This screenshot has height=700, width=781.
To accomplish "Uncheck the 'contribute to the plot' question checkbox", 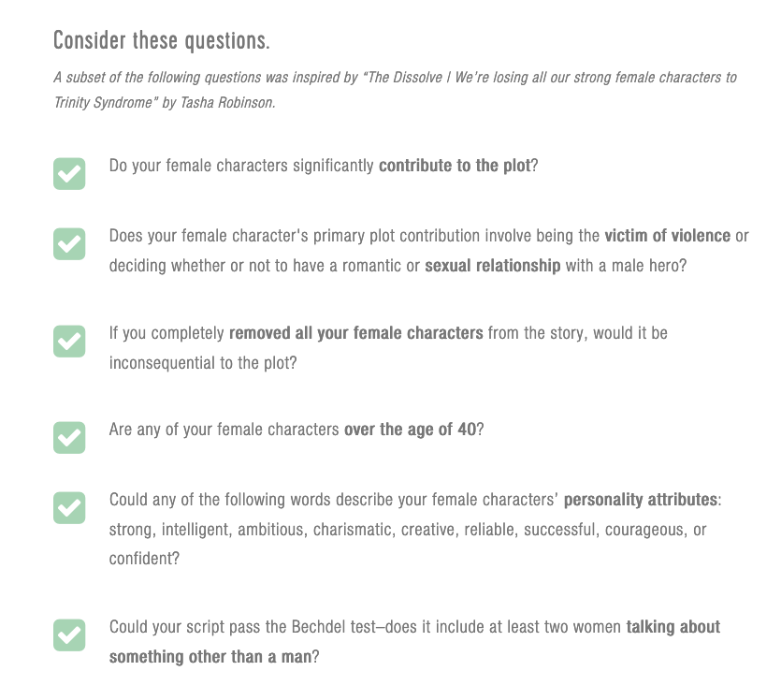I will pos(69,173).
